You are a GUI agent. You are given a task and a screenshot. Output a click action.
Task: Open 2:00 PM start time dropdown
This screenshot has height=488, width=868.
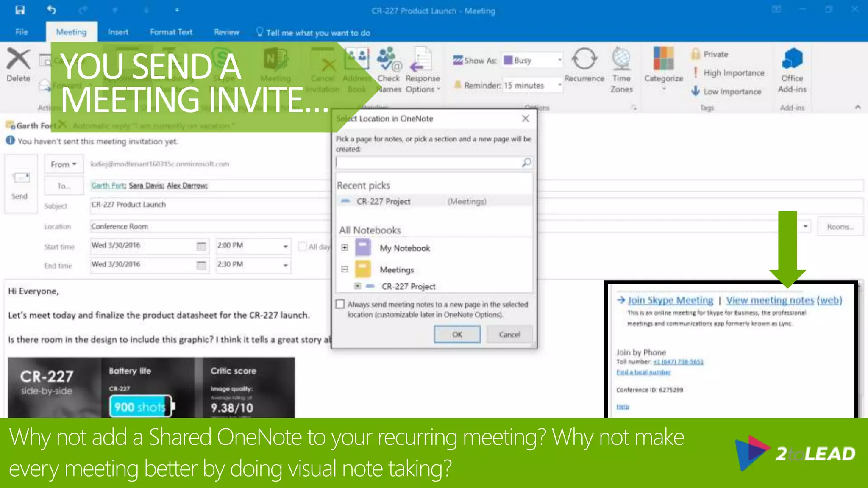pos(285,246)
